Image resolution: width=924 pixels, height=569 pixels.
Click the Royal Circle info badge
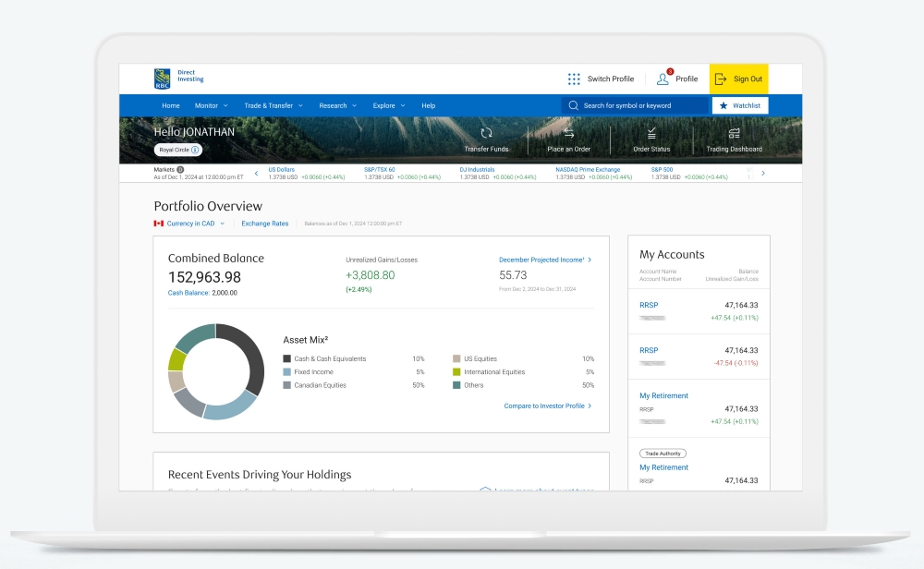[x=178, y=150]
